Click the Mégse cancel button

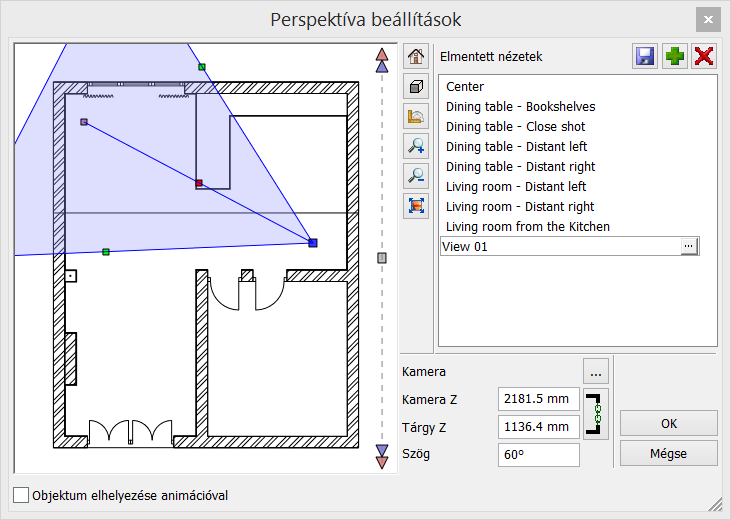click(668, 453)
